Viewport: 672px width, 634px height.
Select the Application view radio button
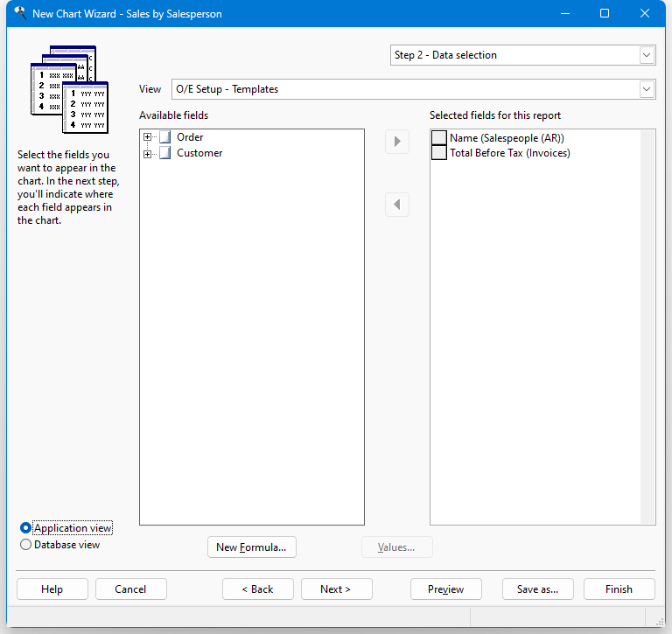click(x=25, y=528)
